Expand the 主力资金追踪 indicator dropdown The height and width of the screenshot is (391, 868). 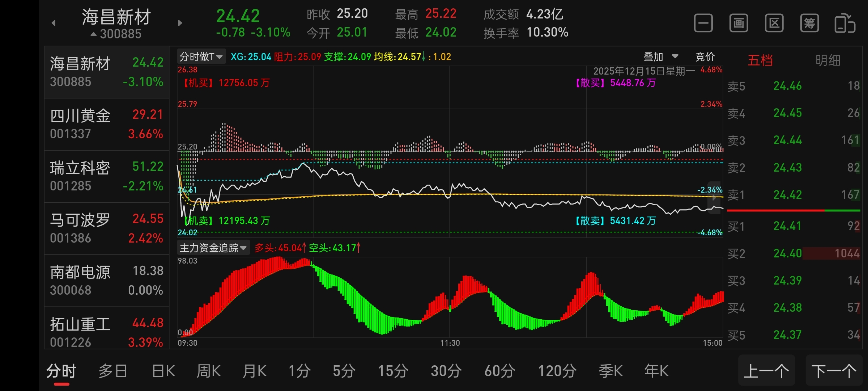coord(213,248)
